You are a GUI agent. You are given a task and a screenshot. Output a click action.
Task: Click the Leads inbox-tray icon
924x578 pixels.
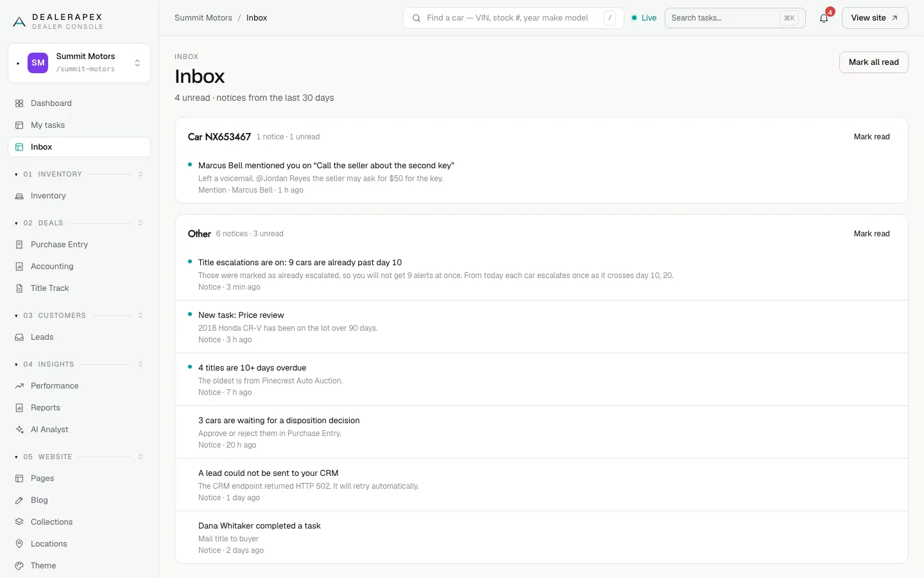(x=19, y=337)
